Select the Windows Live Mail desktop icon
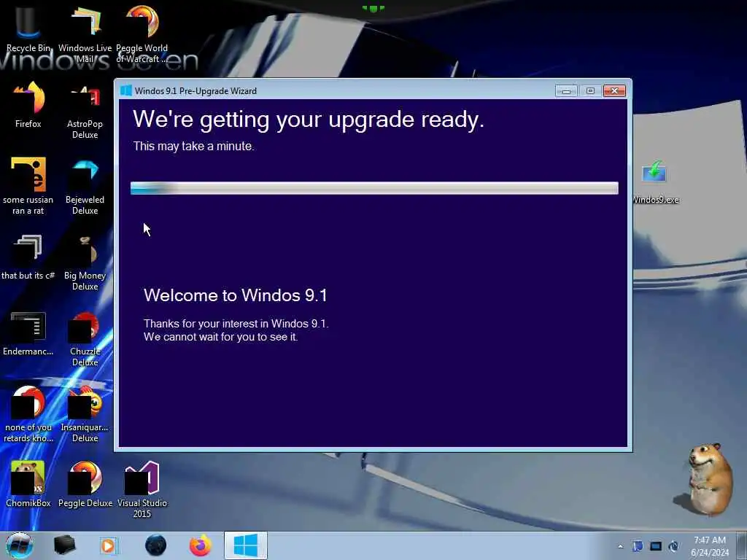The image size is (747, 560). 85,34
